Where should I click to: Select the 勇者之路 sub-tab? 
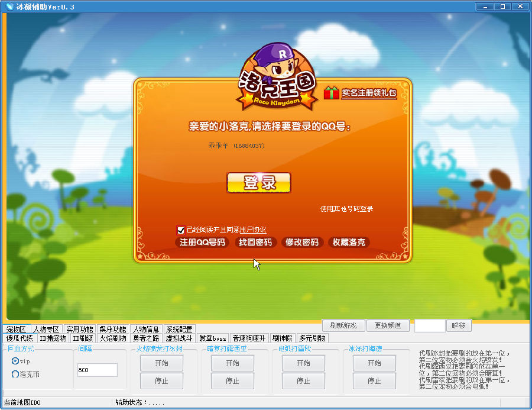tap(145, 338)
